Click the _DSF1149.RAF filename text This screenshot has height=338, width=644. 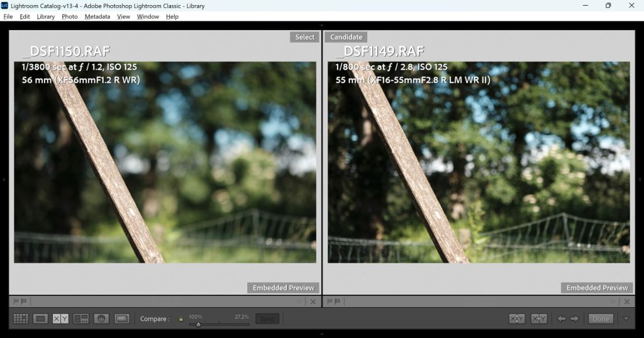coord(380,52)
